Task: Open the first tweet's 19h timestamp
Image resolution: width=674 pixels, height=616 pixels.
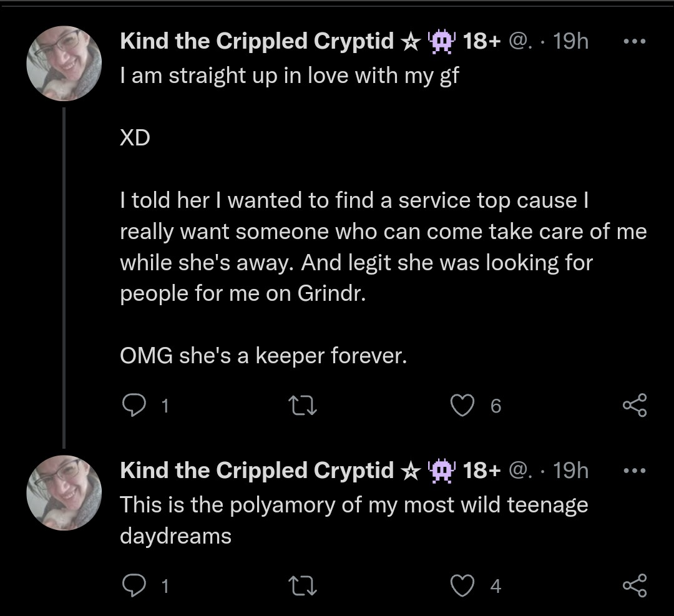Action: (x=570, y=41)
